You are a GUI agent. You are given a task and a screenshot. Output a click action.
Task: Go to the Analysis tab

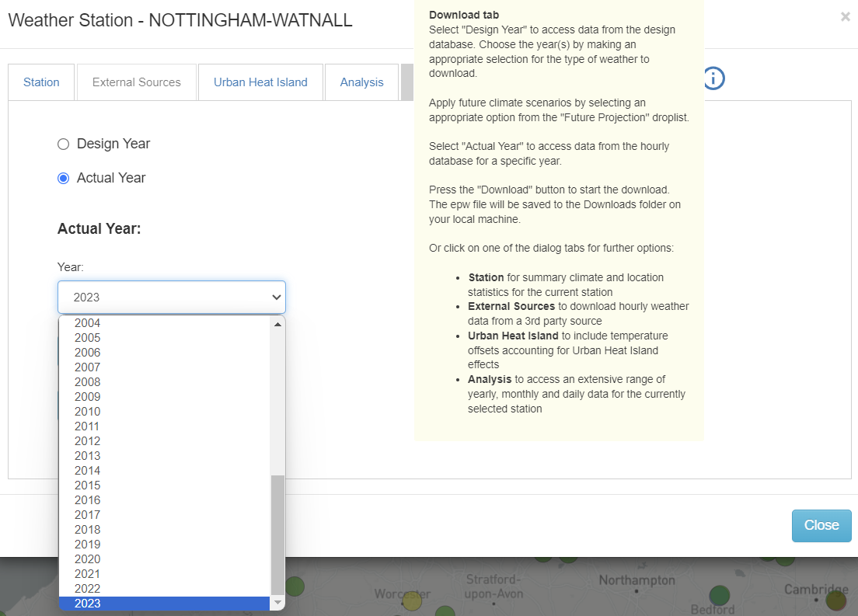pos(361,82)
